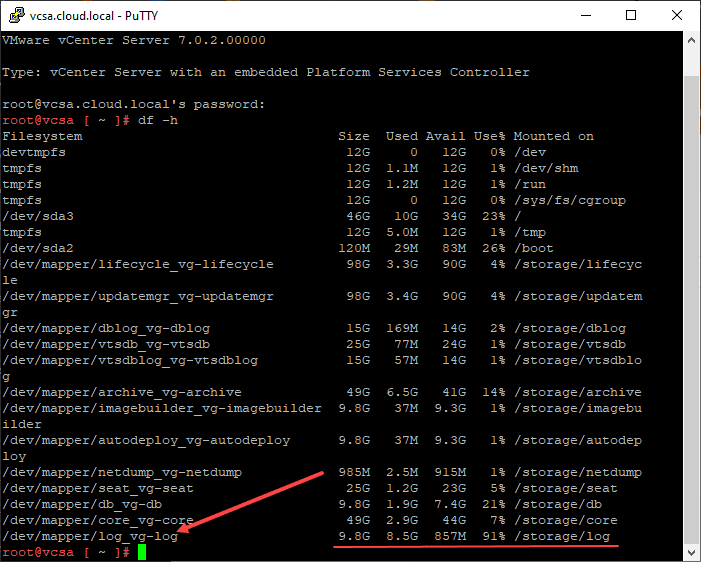Screen dimensions: 701x562
Task: Click the '8.5G' used value
Action: (402, 537)
